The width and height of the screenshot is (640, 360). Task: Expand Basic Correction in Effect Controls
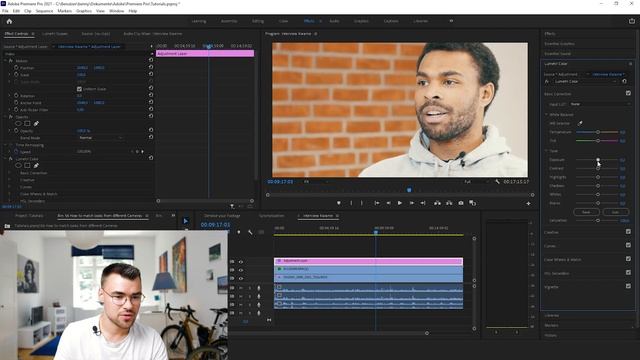point(10,173)
